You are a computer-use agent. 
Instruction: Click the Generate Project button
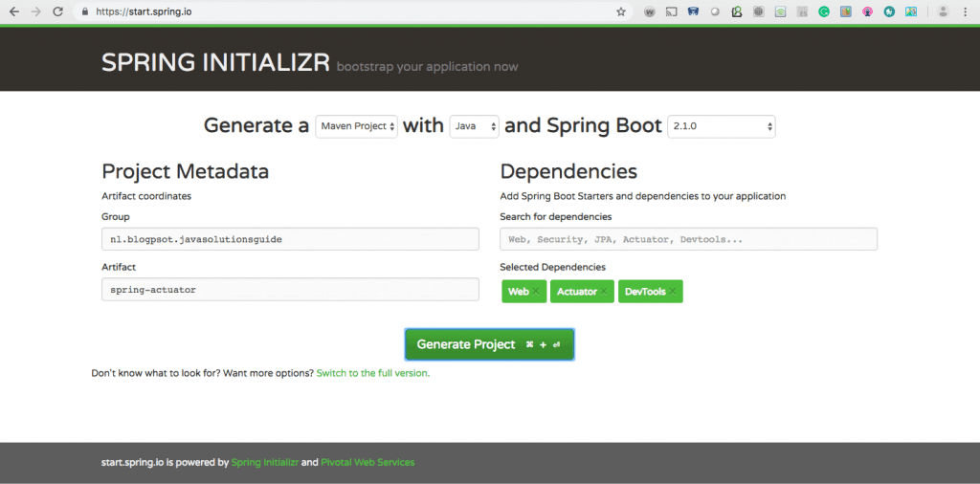489,344
